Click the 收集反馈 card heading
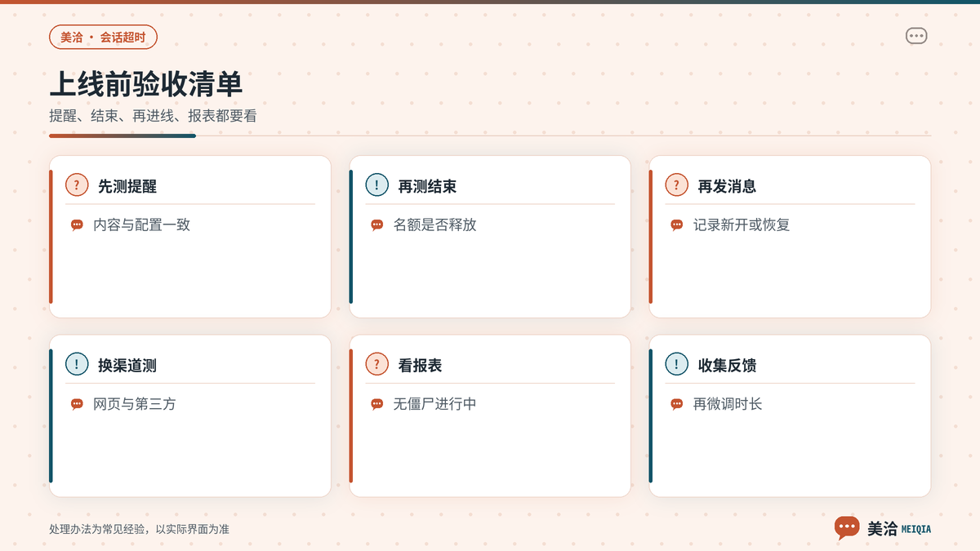The height and width of the screenshot is (551, 980). [x=727, y=365]
